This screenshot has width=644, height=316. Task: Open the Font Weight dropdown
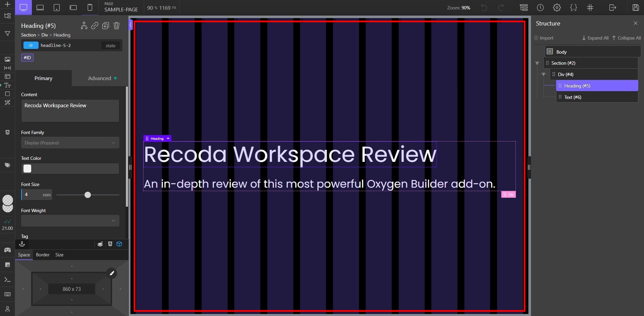(70, 220)
